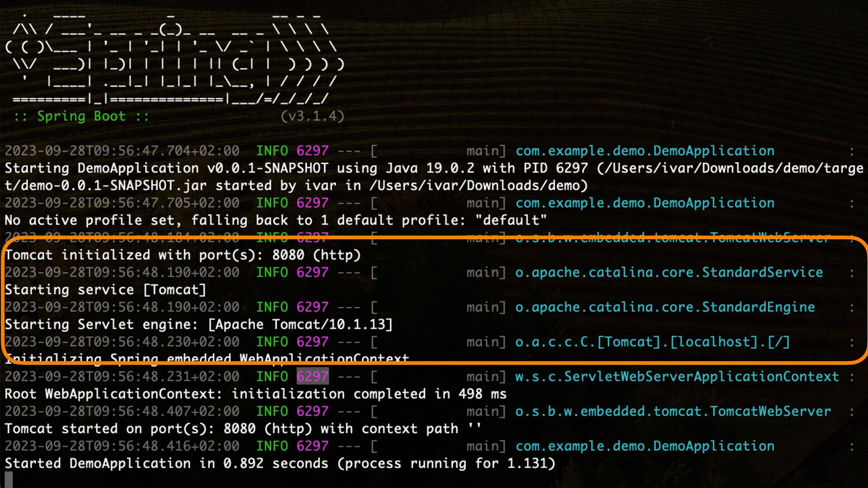868x488 pixels.
Task: Click the Apache Tomcat/10.1.13 servlet engine text
Action: click(300, 324)
